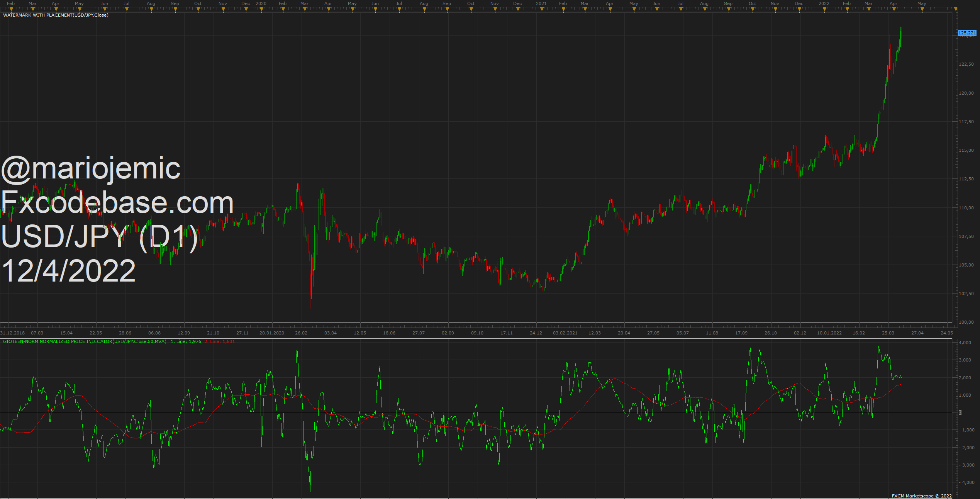The image size is (980, 499).
Task: Click the 26.10 date label
Action: [x=771, y=333]
